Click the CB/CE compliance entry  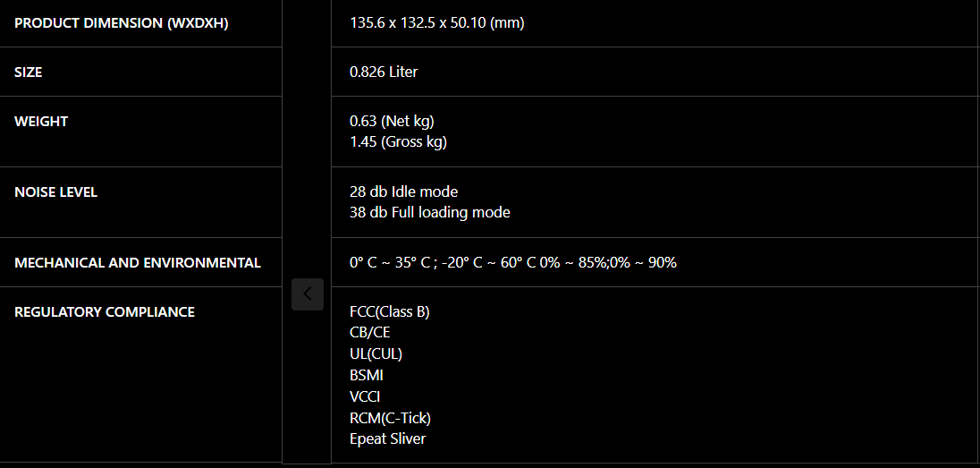370,333
